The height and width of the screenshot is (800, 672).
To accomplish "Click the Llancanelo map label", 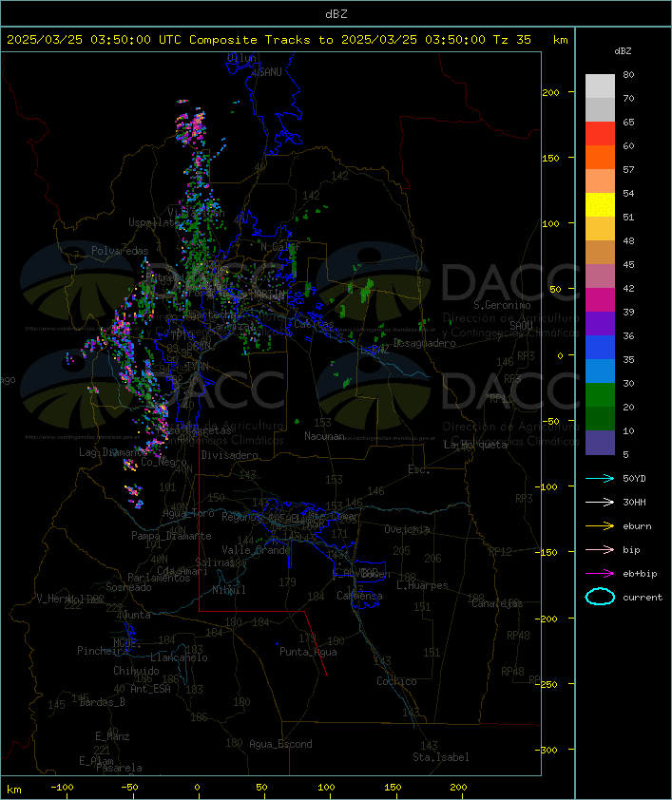I will pyautogui.click(x=179, y=657).
